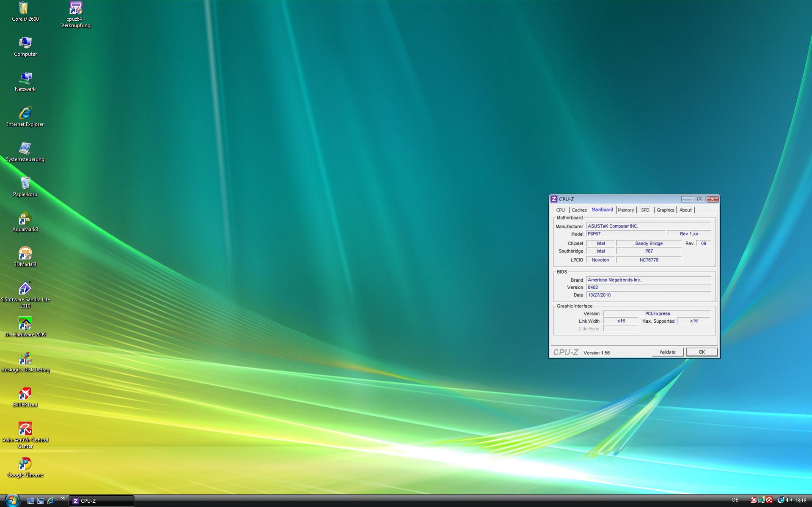The image size is (812, 507).
Task: Click the Model value P8P67
Action: [x=625, y=234]
